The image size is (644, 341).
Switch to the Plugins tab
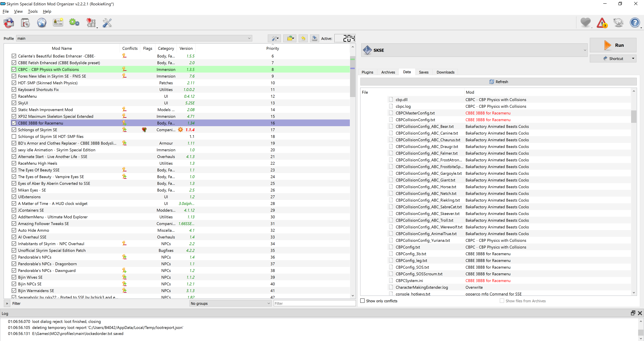(x=367, y=72)
